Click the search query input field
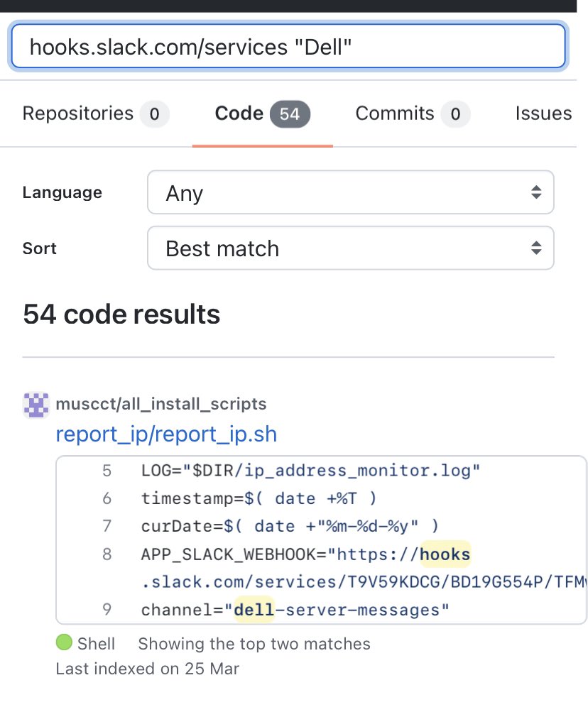The image size is (588, 707). click(x=287, y=45)
